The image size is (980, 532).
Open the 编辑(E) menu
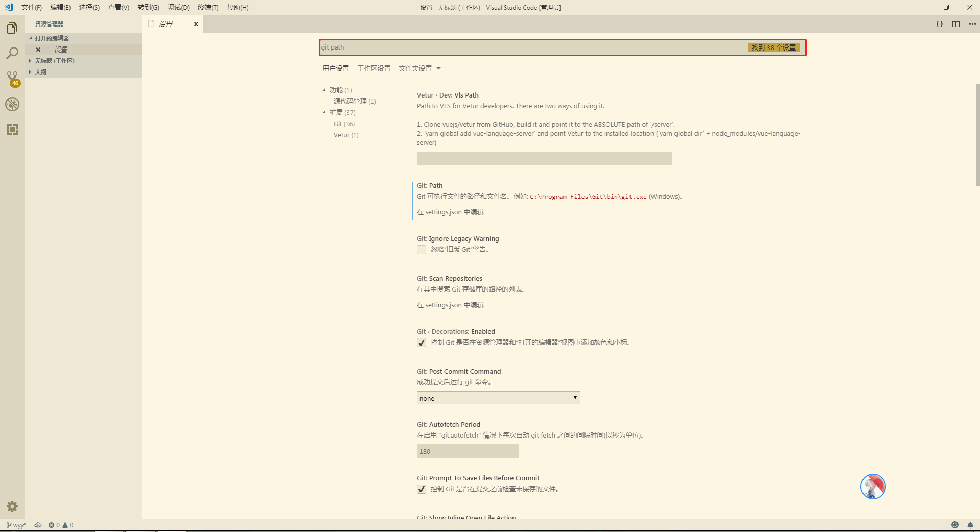coord(60,7)
